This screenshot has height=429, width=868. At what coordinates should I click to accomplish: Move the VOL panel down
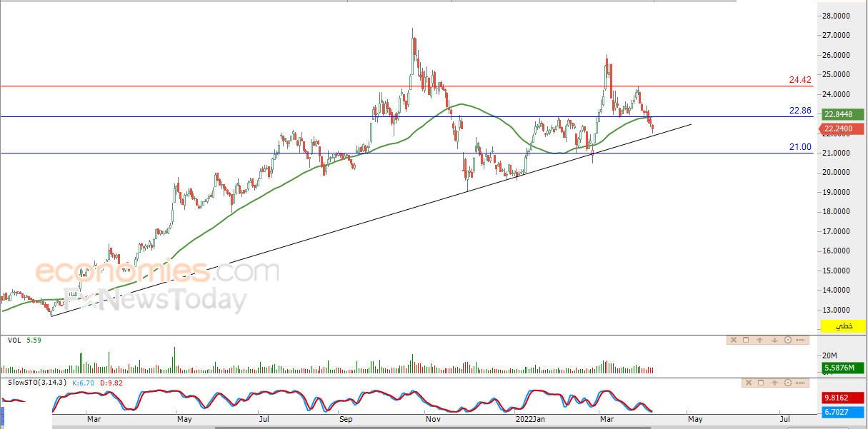[x=774, y=340]
